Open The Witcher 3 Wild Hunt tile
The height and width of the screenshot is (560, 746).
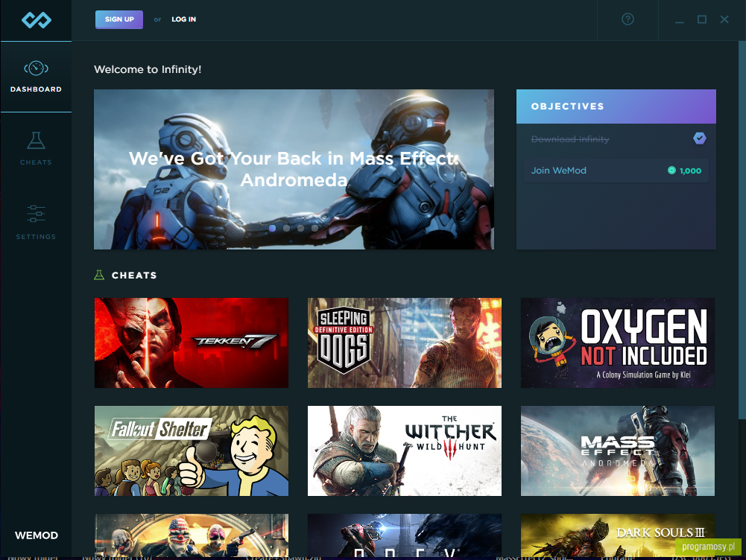pyautogui.click(x=405, y=451)
